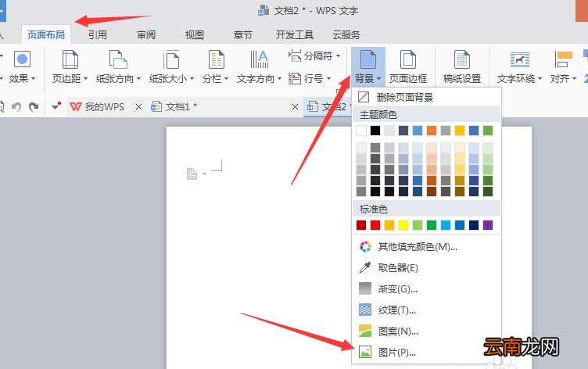Close the 我的WPS tab
588x369 pixels.
pyautogui.click(x=138, y=107)
